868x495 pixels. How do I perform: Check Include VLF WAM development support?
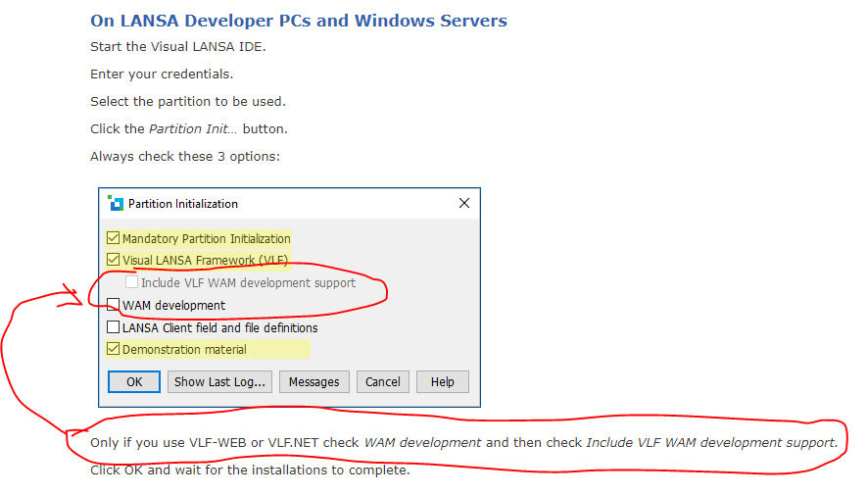131,282
